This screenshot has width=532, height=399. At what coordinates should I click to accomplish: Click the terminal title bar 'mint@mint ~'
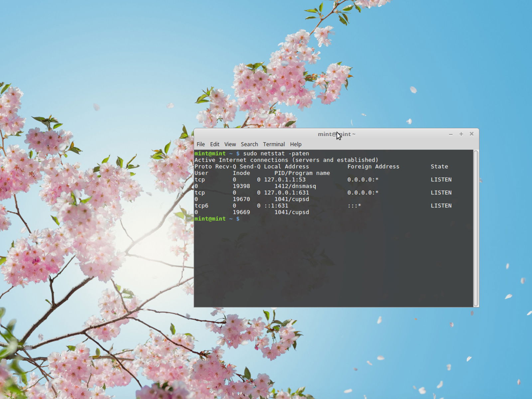[336, 134]
